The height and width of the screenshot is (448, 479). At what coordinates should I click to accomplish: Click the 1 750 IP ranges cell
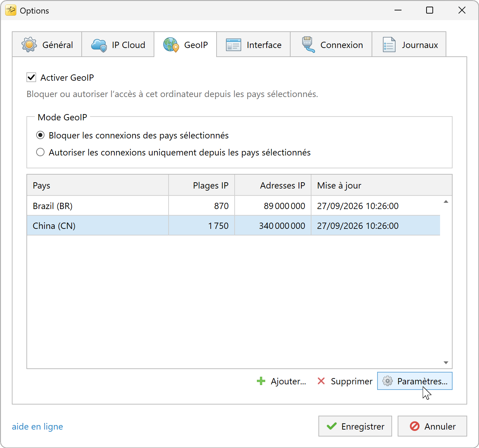[x=202, y=225]
